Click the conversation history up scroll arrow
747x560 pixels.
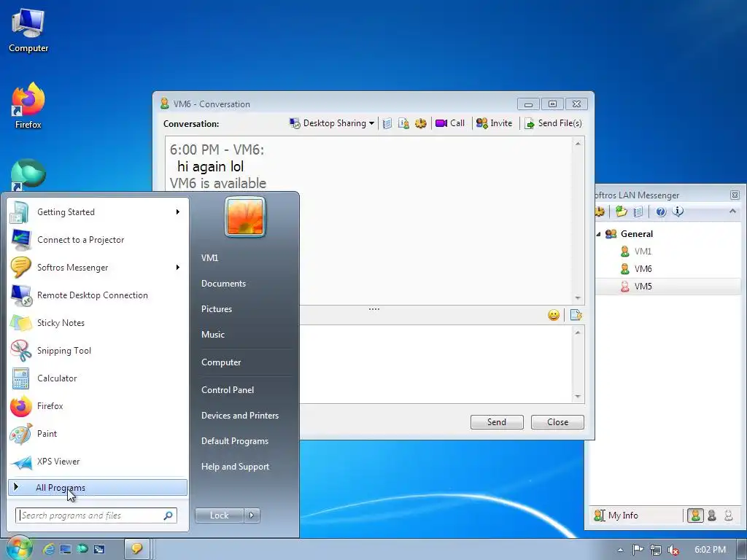coord(578,144)
